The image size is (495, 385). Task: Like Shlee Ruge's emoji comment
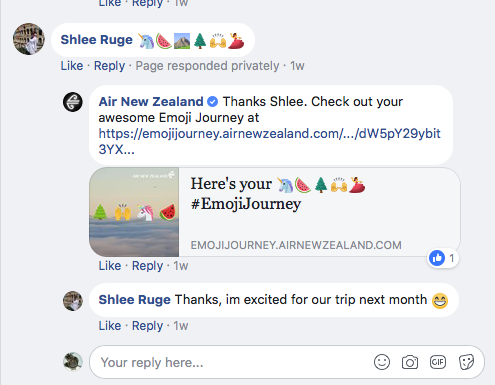pyautogui.click(x=72, y=66)
